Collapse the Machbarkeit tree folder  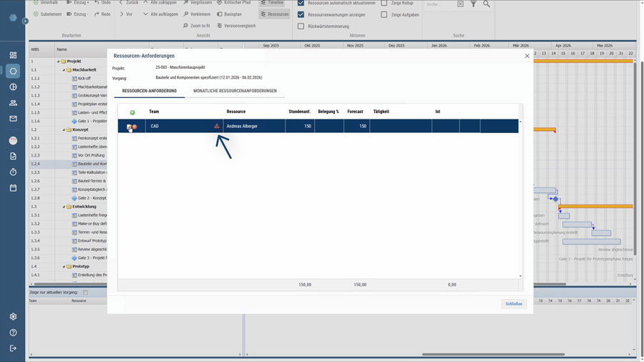pyautogui.click(x=63, y=70)
